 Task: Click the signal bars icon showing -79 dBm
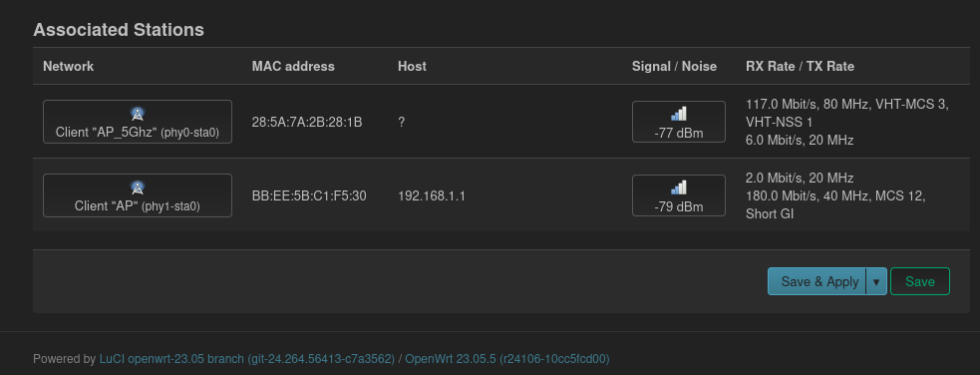click(679, 187)
